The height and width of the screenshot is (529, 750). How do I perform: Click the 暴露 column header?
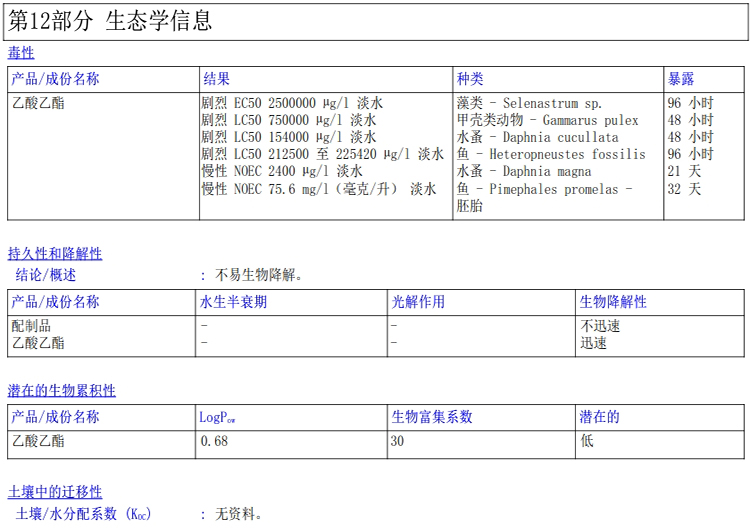coord(681,79)
